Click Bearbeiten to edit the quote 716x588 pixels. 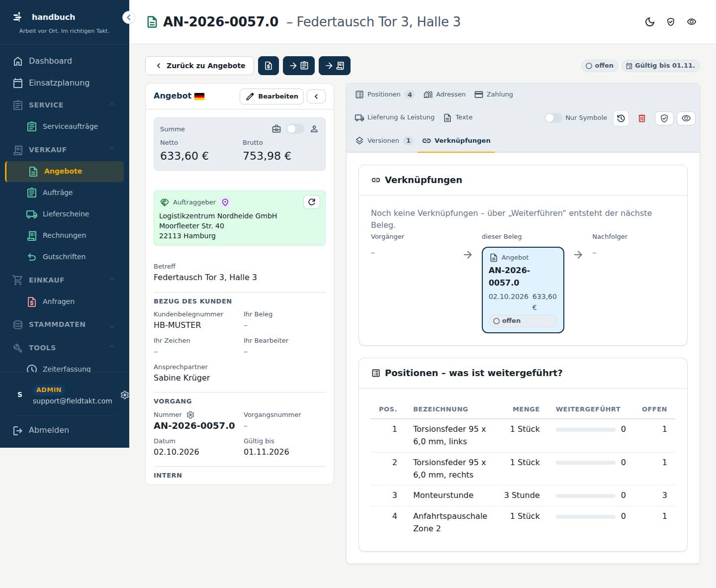272,96
